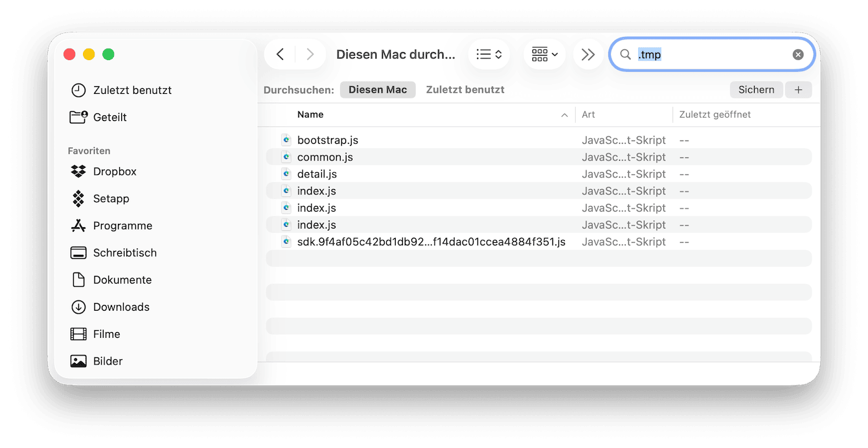The width and height of the screenshot is (868, 448).
Task: Open the item grouping dropdown
Action: [x=544, y=54]
